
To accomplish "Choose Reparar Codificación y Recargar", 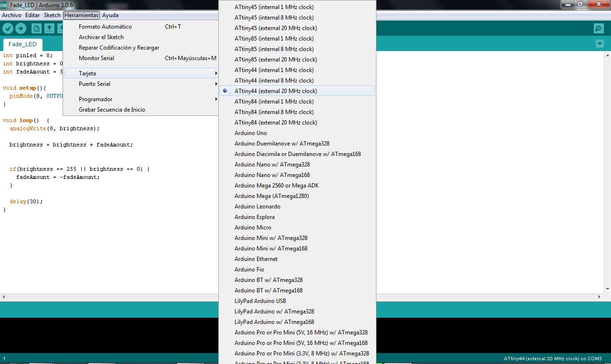I will [141, 48].
